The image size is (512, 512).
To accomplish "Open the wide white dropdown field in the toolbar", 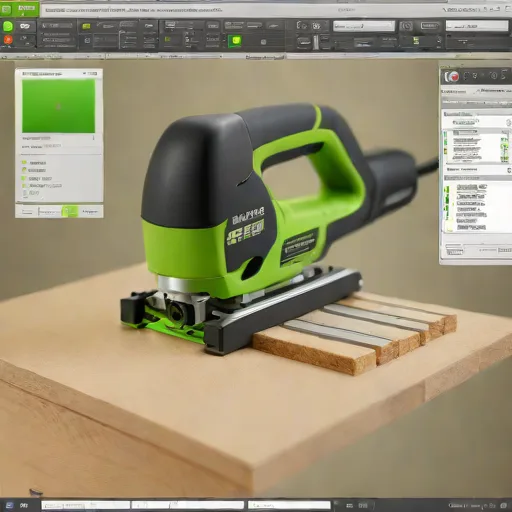I will (x=364, y=26).
